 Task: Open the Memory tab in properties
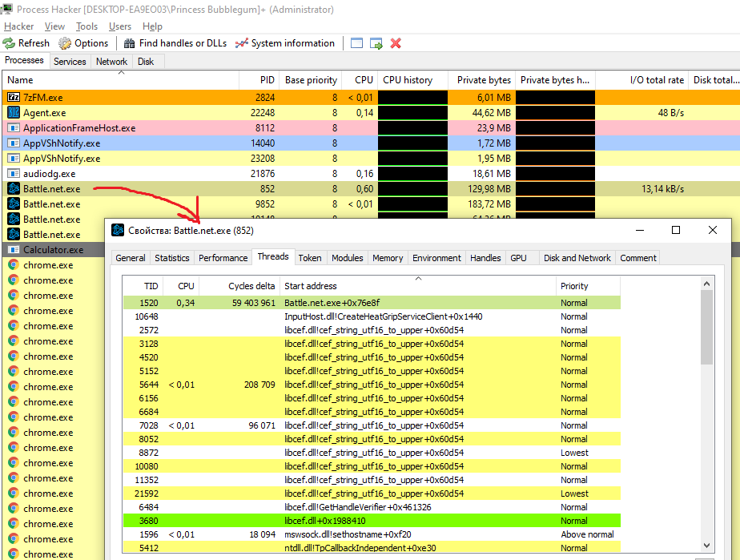click(x=388, y=258)
